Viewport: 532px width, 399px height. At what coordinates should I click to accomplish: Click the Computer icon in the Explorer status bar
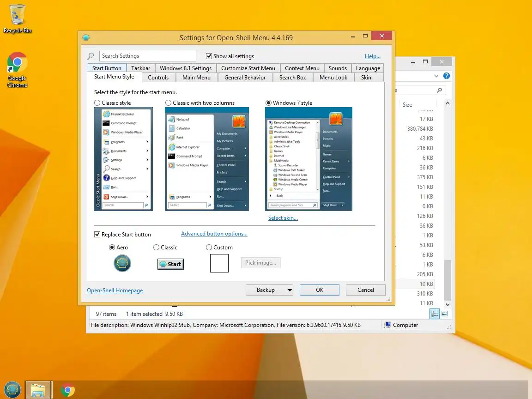click(387, 325)
